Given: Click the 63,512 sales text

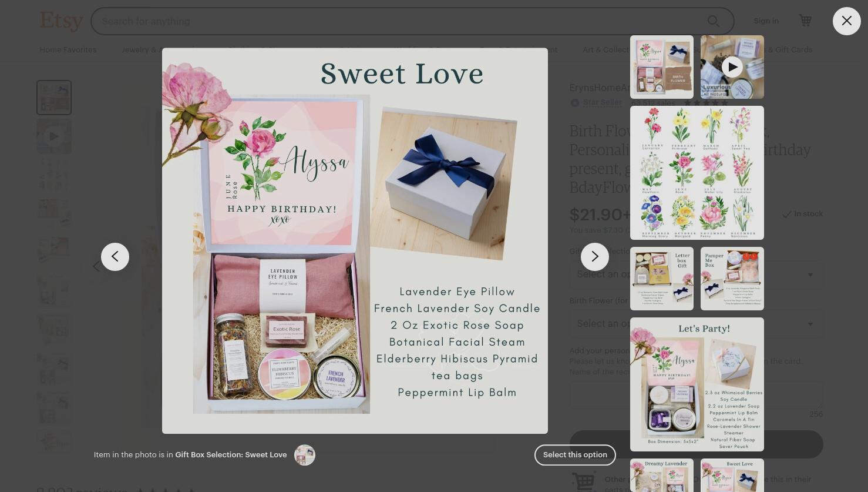Looking at the screenshot, I should tap(653, 103).
